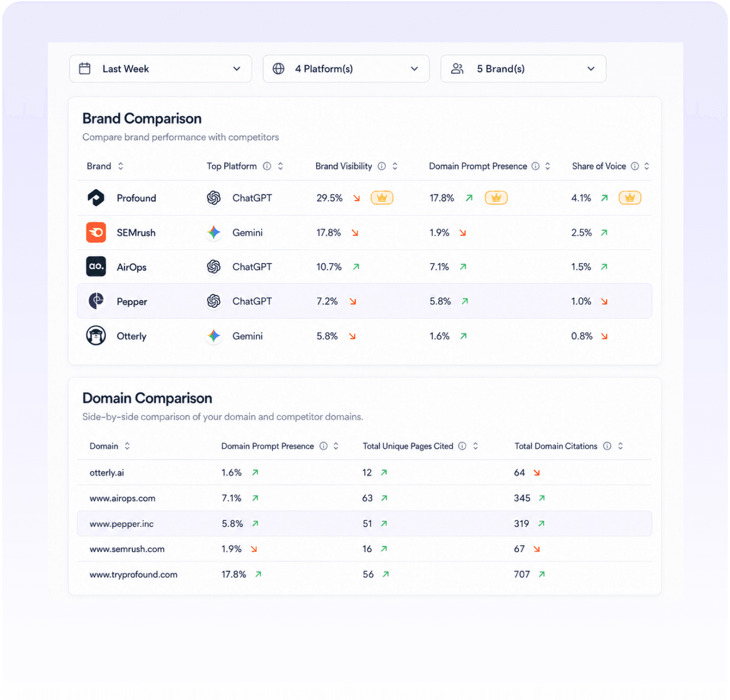Sort by Brand Visibility column arrows
This screenshot has height=700, width=730.
(x=395, y=166)
